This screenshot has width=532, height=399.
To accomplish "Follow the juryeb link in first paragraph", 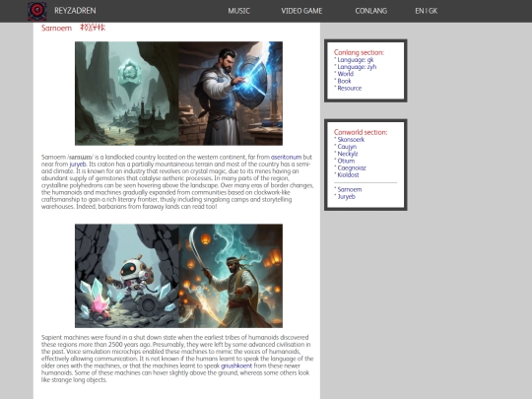I will point(78,165).
